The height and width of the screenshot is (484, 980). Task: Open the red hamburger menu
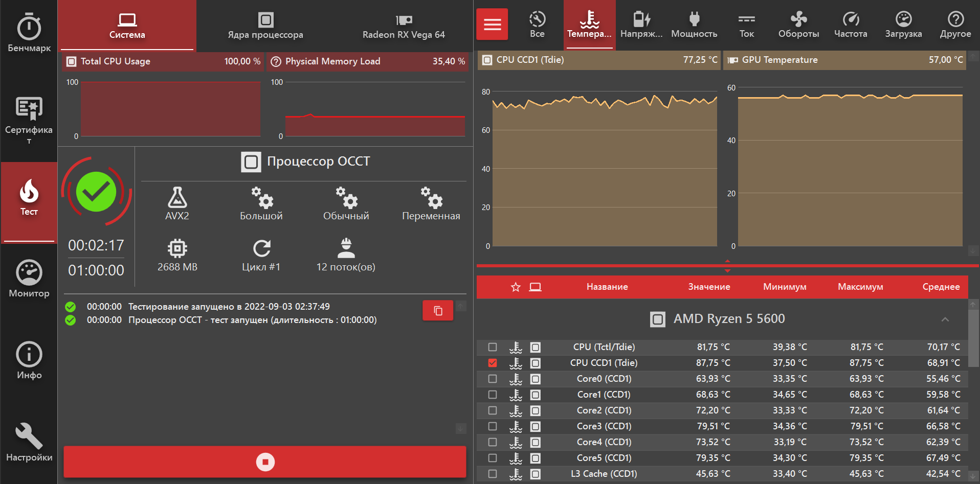[492, 24]
